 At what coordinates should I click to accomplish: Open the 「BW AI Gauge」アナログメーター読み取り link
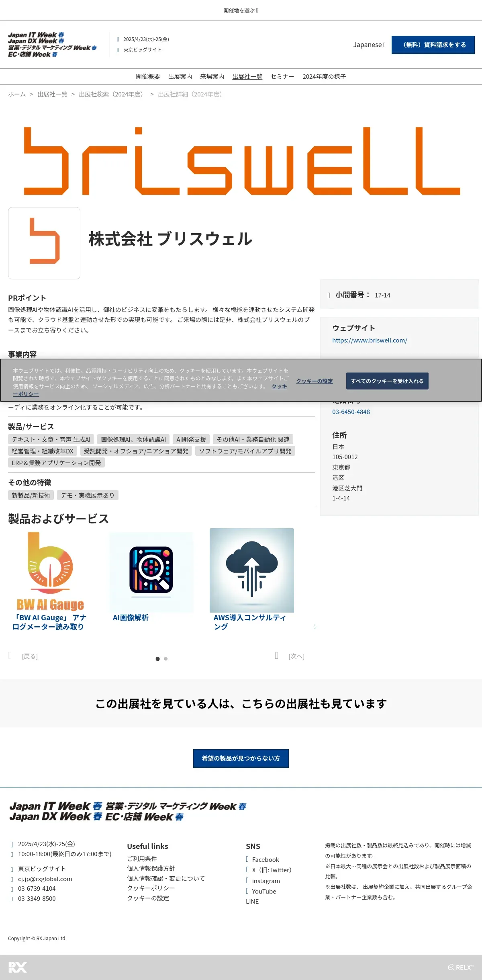(x=49, y=622)
